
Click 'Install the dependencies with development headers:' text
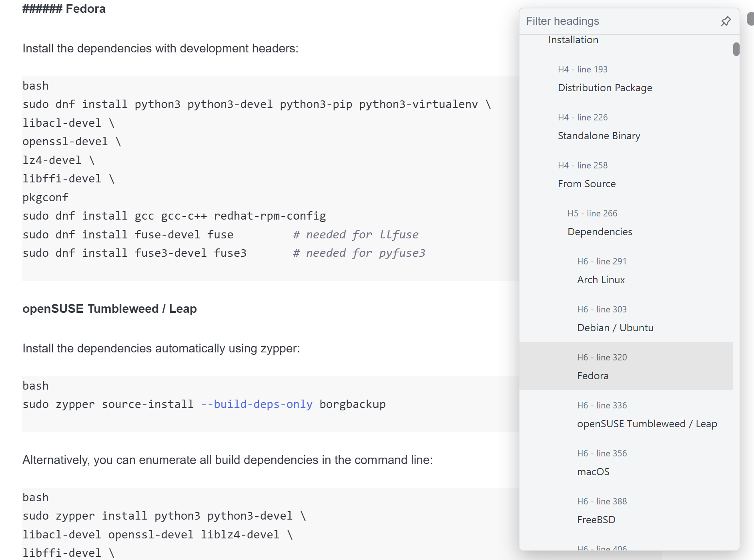coord(160,48)
